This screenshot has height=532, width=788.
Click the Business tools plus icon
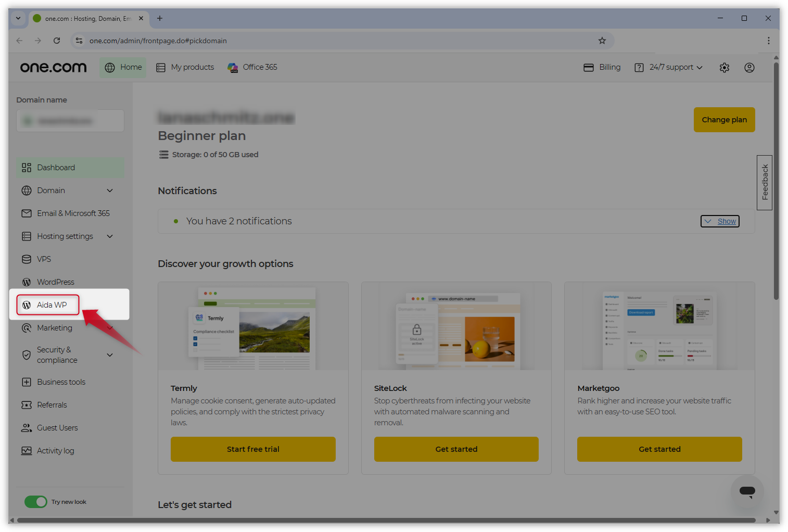coord(27,382)
